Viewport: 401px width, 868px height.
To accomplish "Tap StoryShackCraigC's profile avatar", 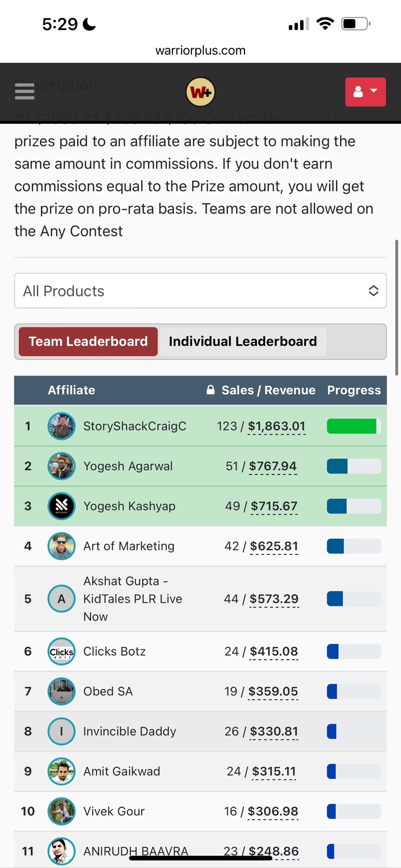I will coord(61,426).
